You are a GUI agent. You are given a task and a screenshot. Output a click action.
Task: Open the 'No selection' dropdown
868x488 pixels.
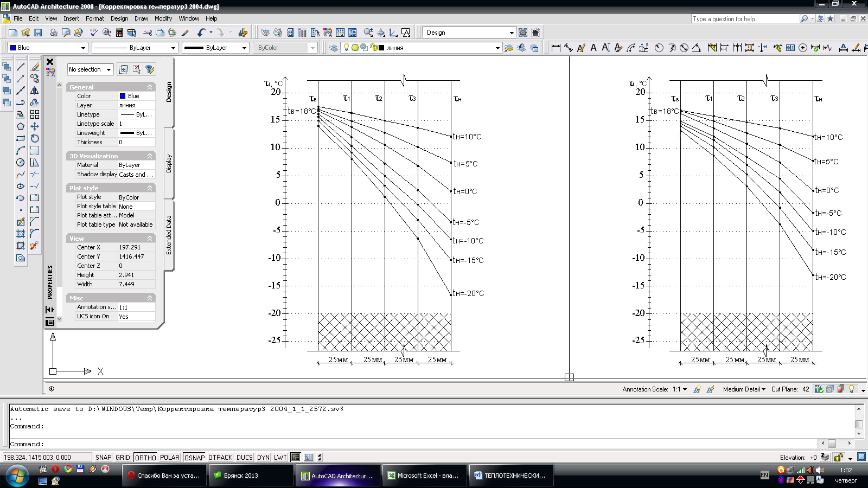pos(90,69)
